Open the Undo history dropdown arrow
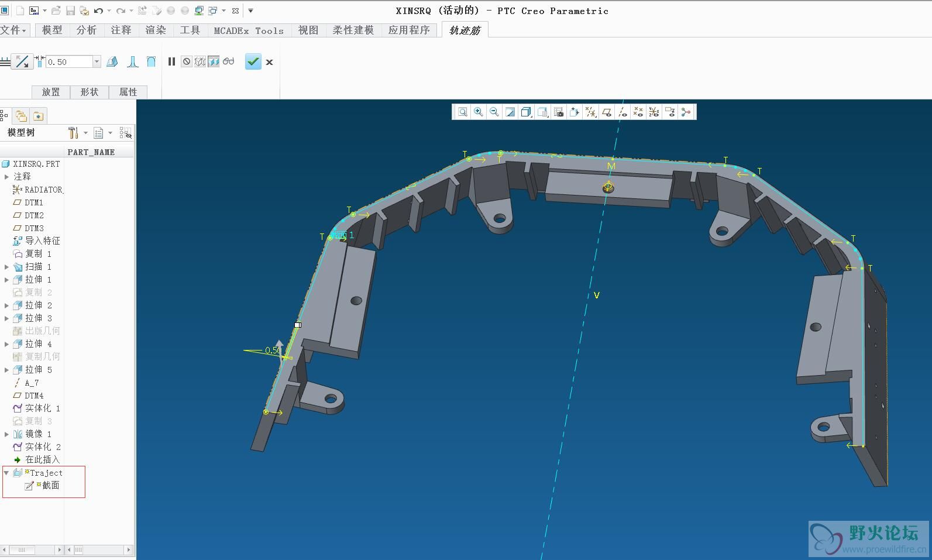The width and height of the screenshot is (932, 560). (109, 11)
